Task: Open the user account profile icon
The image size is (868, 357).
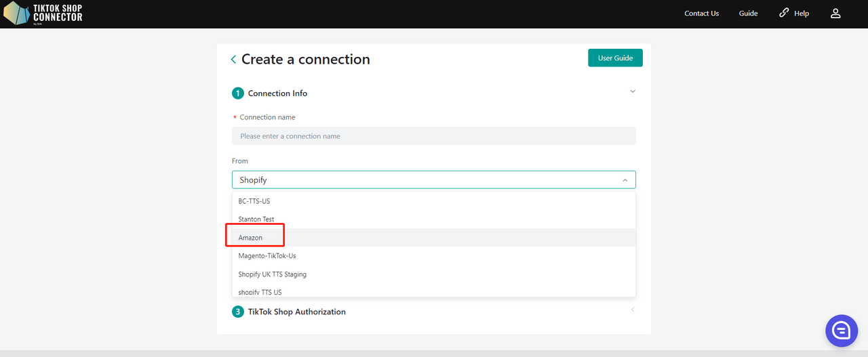Action: (835, 14)
